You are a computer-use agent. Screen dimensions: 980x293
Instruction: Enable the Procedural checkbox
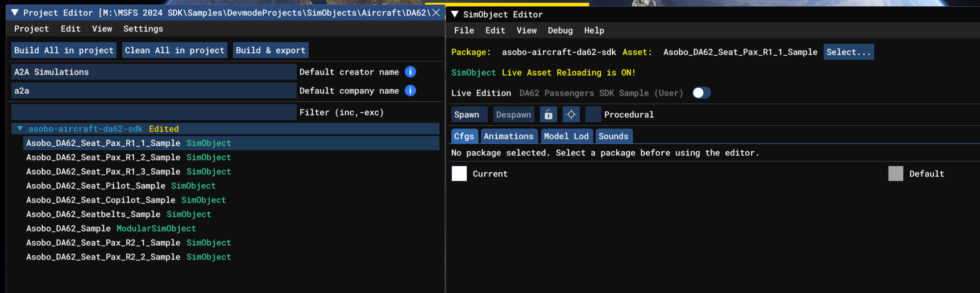tap(593, 114)
